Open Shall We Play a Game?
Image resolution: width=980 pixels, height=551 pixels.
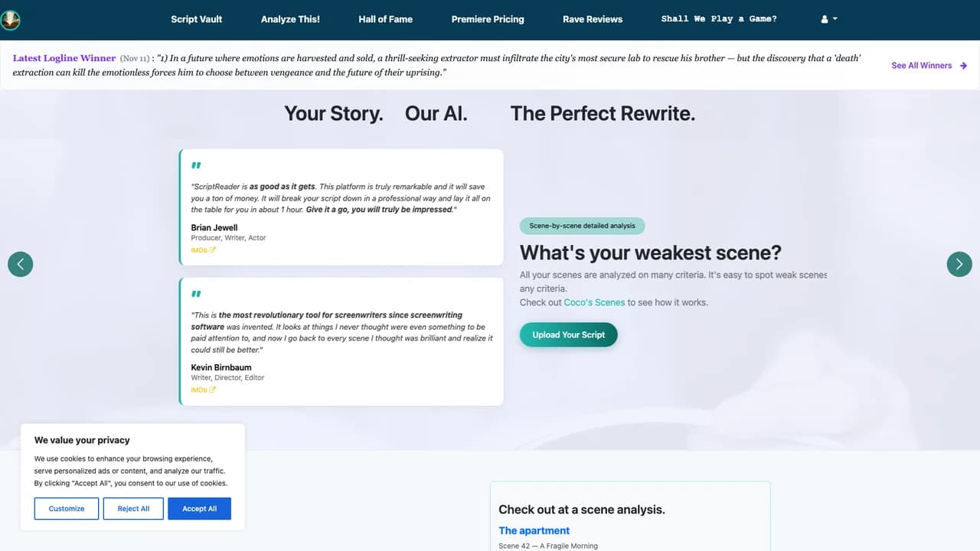(x=719, y=19)
